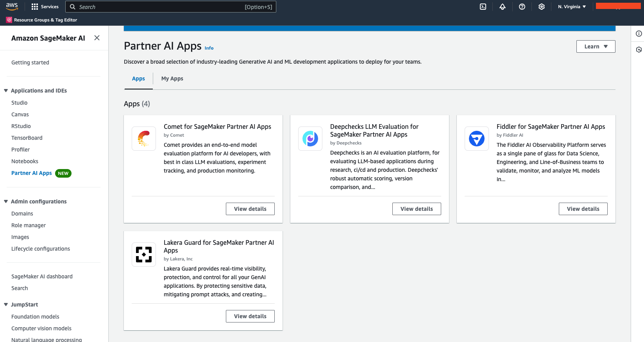This screenshot has width=644, height=342.
Task: Click the Comet app logo
Action: [x=144, y=139]
